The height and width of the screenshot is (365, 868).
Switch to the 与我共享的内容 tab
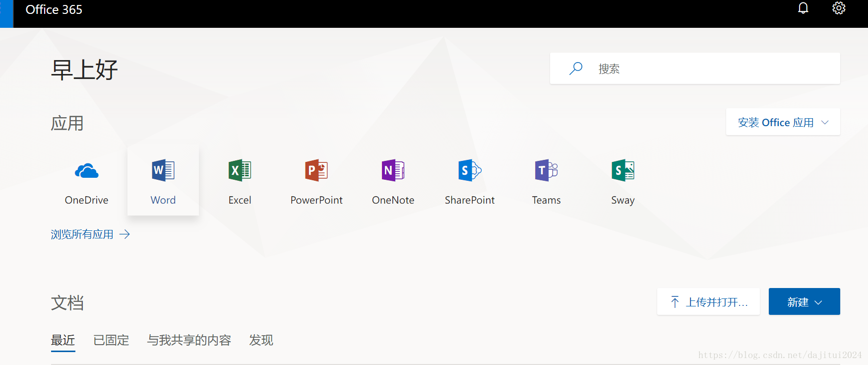click(189, 341)
